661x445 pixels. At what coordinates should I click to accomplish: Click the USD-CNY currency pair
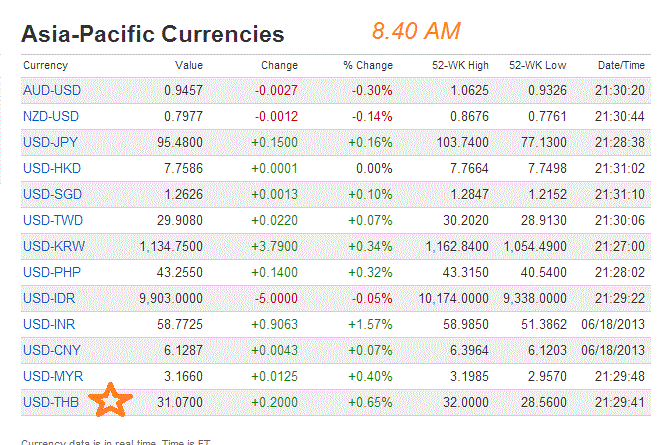(x=50, y=350)
